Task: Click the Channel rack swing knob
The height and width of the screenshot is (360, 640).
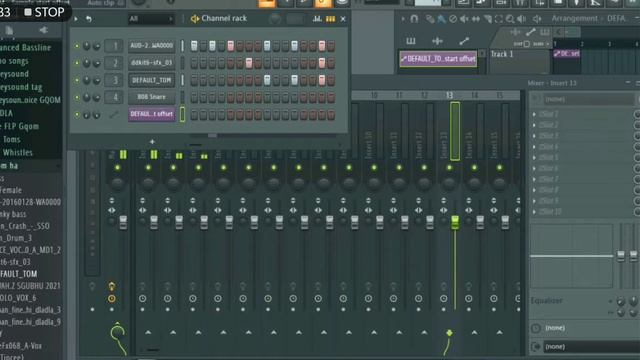Action: [x=275, y=19]
